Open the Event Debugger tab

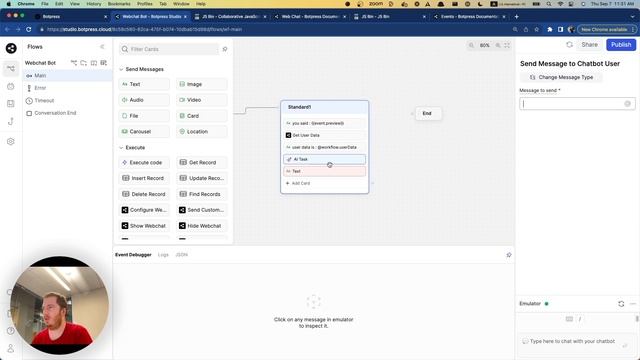(133, 255)
